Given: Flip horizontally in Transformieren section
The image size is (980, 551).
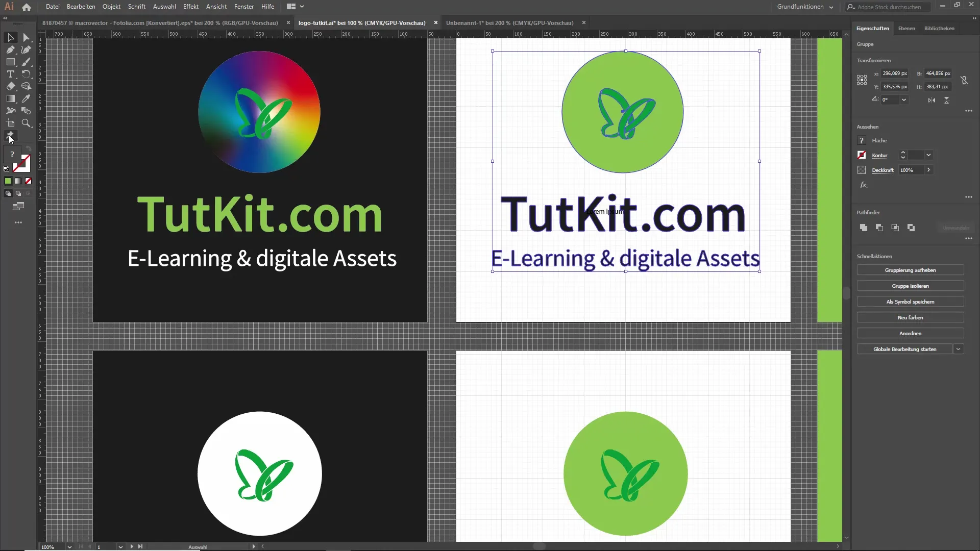Looking at the screenshot, I should (932, 100).
